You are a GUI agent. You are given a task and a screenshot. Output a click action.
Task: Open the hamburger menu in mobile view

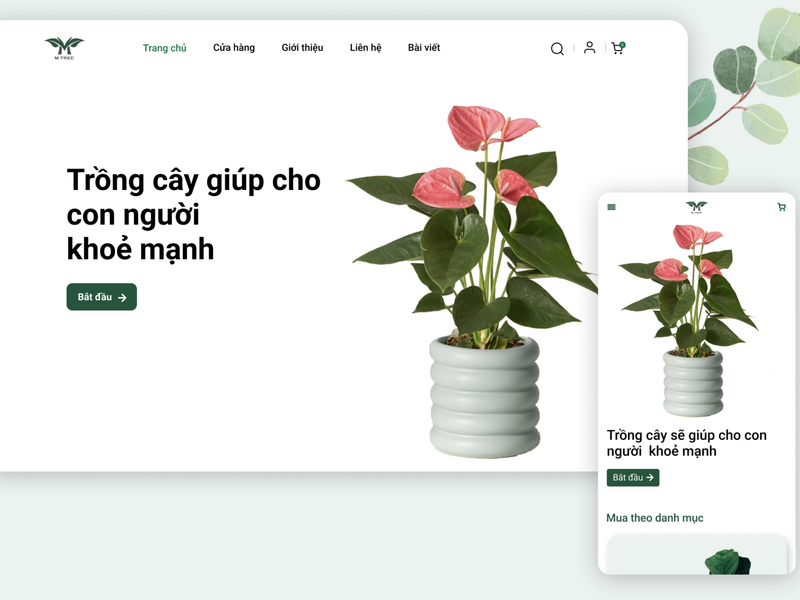[x=611, y=207]
